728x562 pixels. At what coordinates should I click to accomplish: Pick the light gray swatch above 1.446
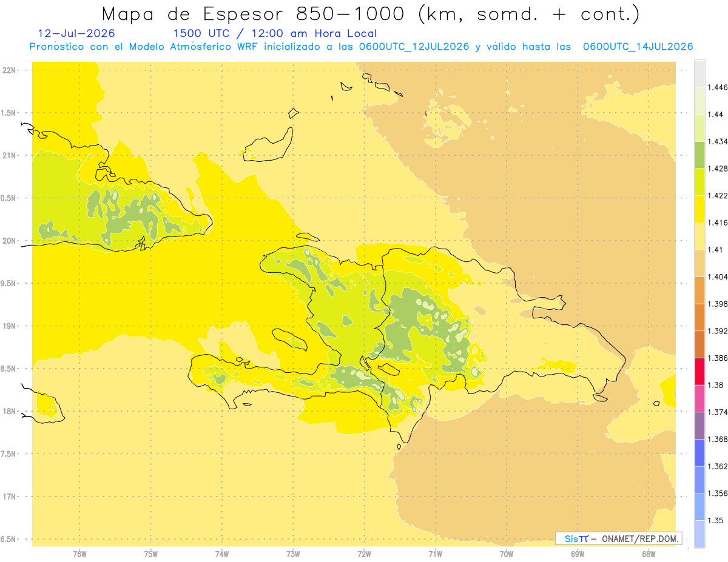(699, 73)
